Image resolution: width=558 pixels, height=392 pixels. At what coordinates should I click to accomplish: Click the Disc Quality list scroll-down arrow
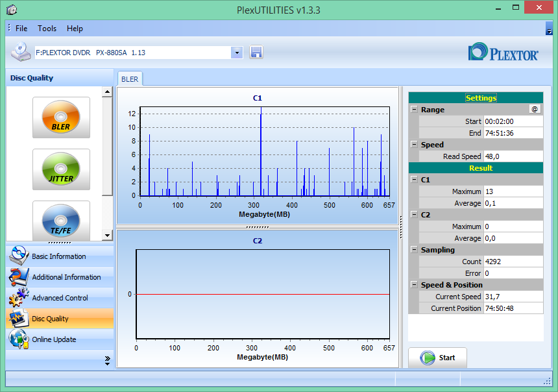click(107, 235)
